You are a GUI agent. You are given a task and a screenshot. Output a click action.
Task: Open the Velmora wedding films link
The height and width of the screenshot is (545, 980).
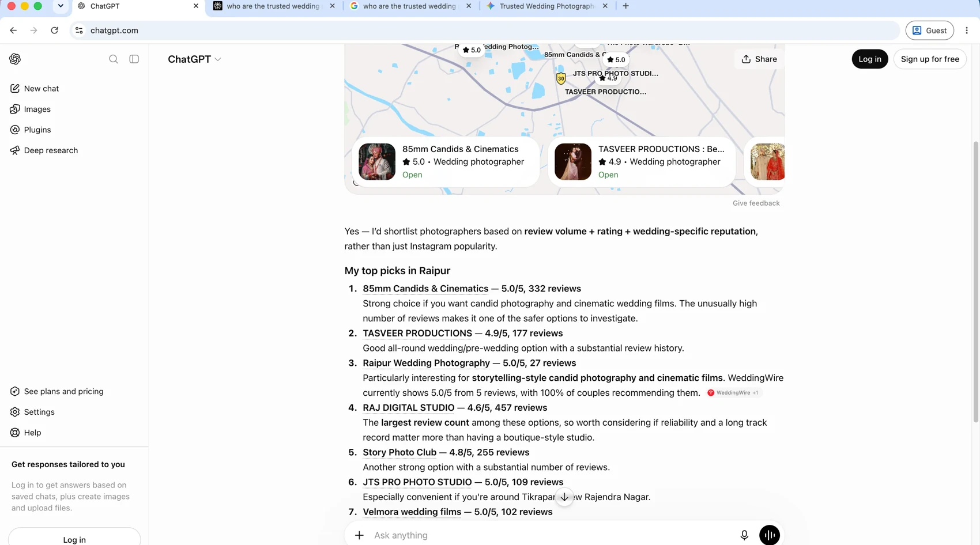(x=412, y=512)
